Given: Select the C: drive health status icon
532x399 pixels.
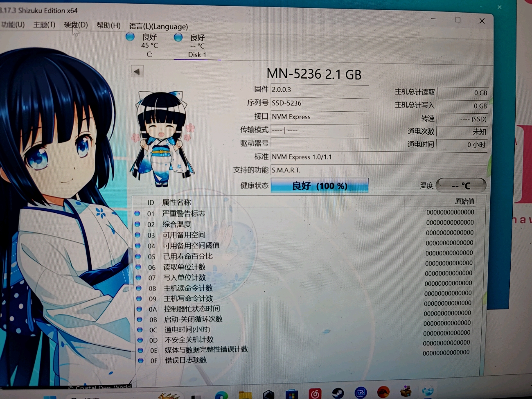Looking at the screenshot, I should coord(130,37).
